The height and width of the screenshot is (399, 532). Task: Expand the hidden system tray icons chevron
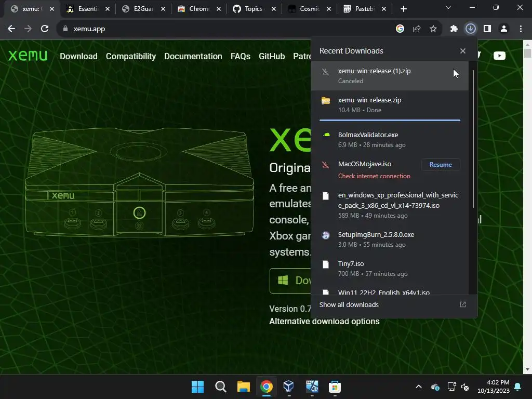(x=419, y=387)
